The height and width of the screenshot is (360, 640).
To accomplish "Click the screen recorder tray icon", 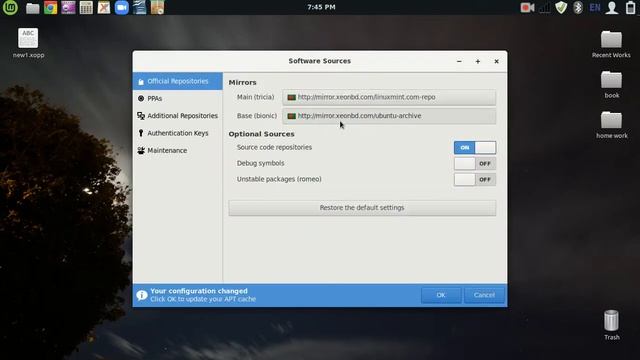I will pyautogui.click(x=527, y=8).
